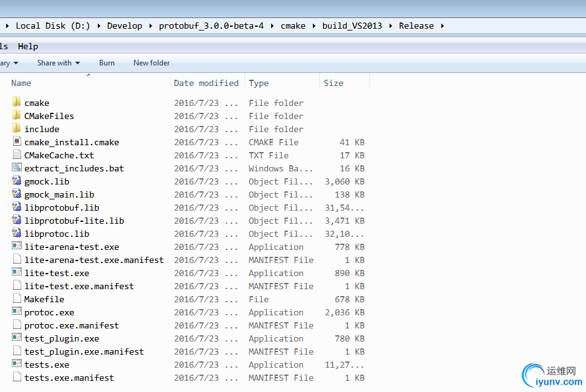Click the Burn toolbar button

(107, 63)
